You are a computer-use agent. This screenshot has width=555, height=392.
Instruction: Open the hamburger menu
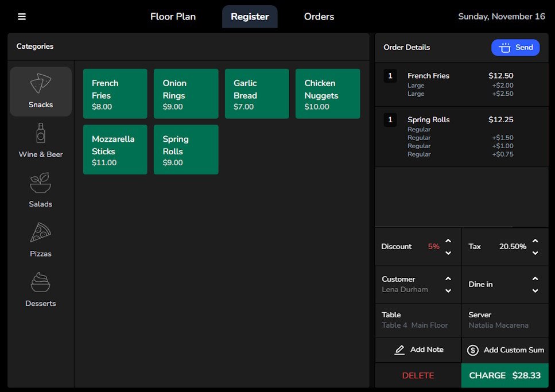coord(22,17)
